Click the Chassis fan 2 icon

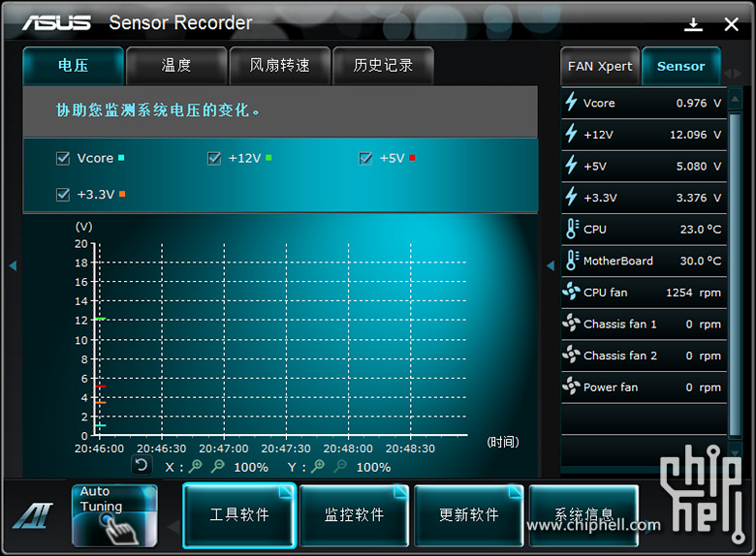coord(571,355)
